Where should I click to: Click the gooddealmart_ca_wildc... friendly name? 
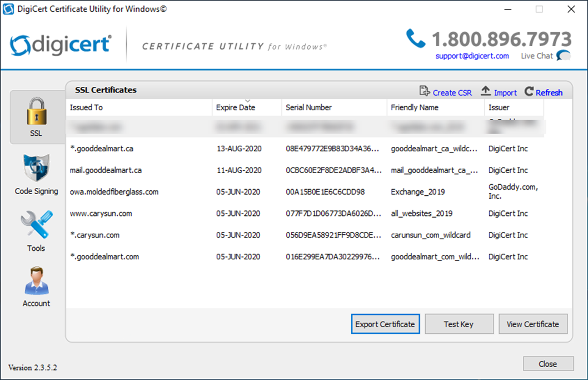(434, 149)
